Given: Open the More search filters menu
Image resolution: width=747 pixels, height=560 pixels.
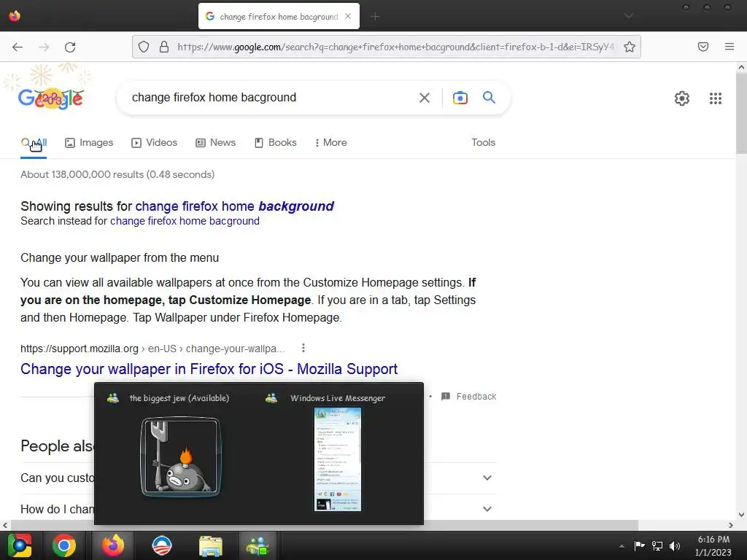Looking at the screenshot, I should [331, 142].
